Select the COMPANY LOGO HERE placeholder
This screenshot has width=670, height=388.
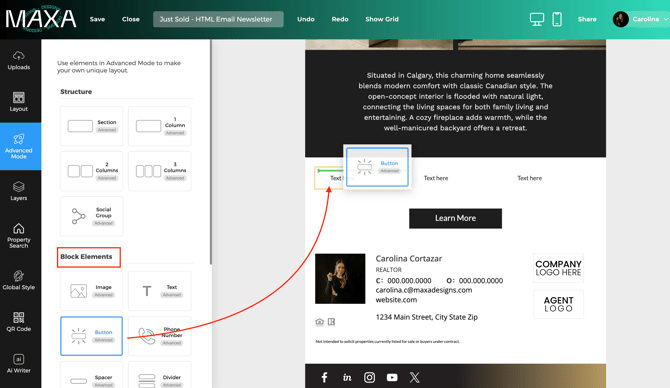coord(558,268)
